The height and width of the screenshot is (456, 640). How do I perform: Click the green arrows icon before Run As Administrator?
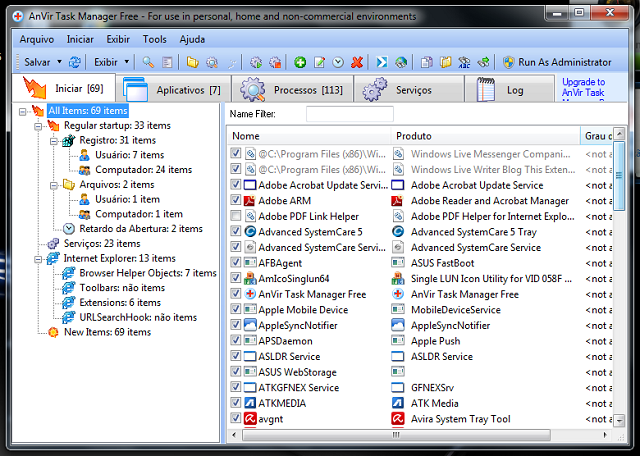coord(484,62)
